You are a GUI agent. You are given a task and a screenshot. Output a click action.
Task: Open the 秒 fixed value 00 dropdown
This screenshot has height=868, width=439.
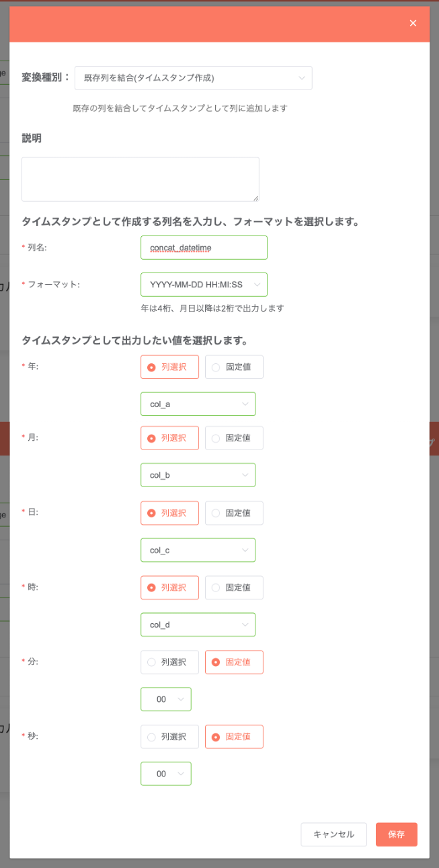pos(166,774)
